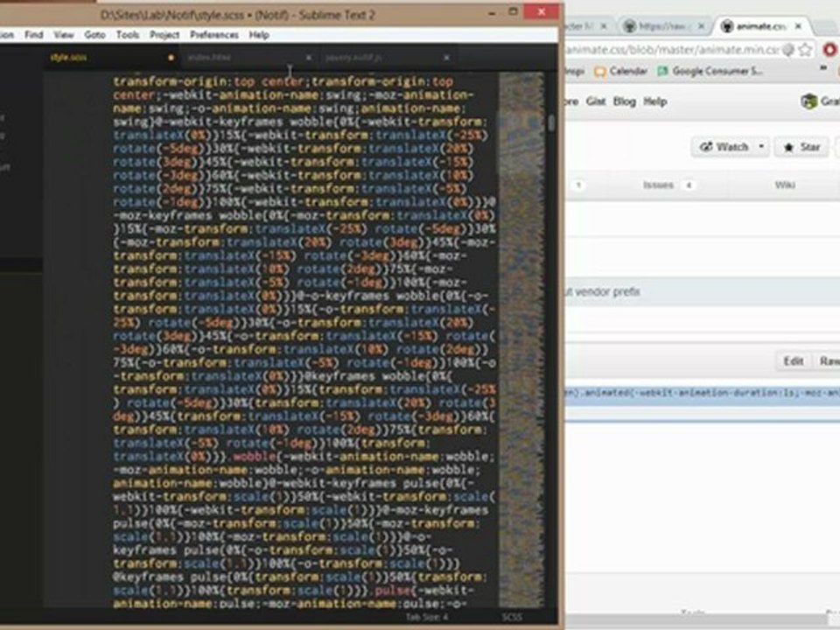The image size is (840, 630).
Task: Switch to the jquery.notif.js editor tab
Action: [x=388, y=58]
